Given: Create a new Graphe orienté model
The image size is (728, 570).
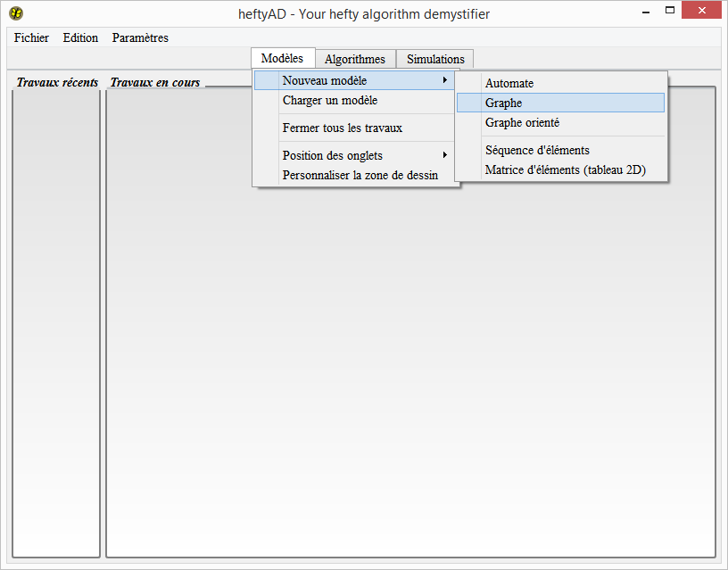Looking at the screenshot, I should tap(561, 122).
